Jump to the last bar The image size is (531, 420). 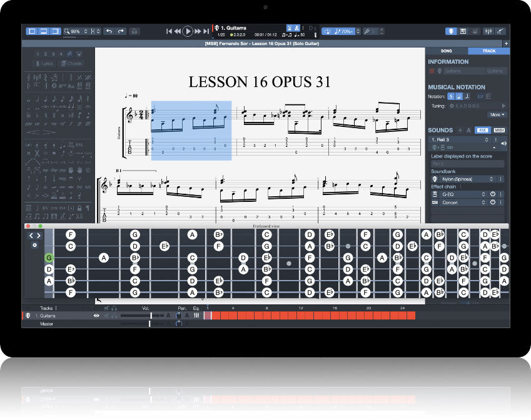click(206, 31)
